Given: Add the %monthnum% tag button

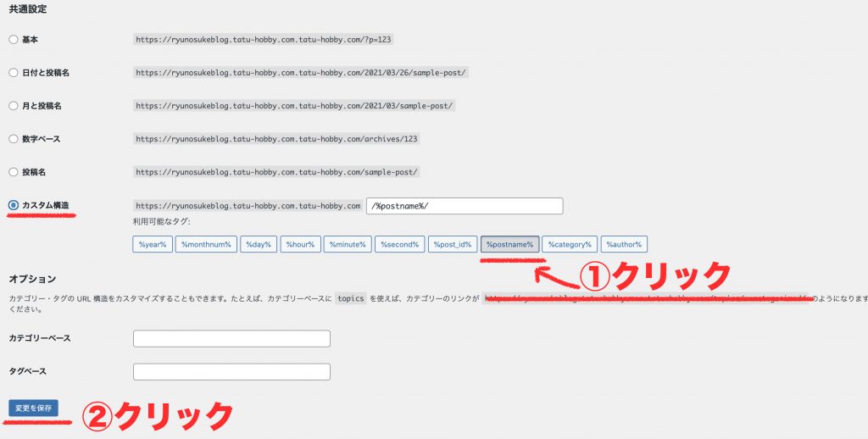Looking at the screenshot, I should [x=205, y=244].
